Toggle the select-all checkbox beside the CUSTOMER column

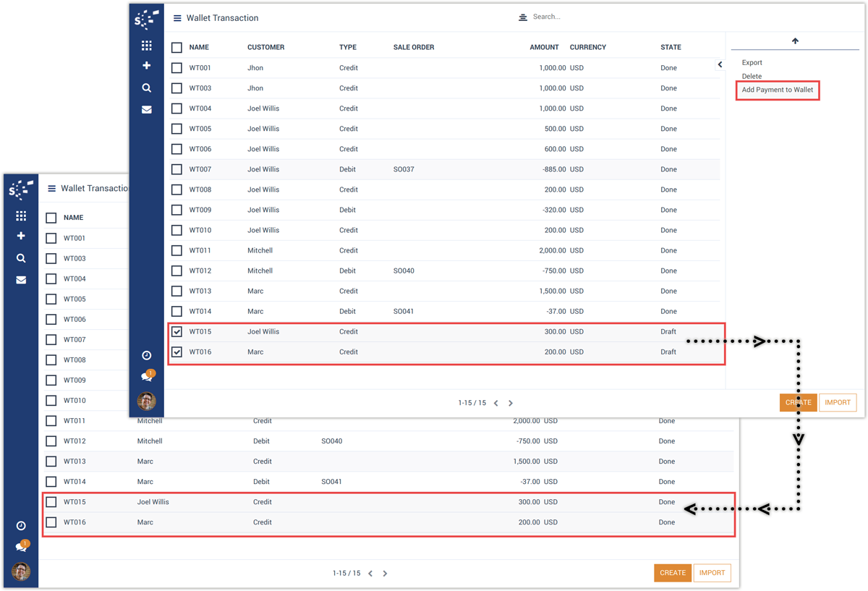tap(176, 48)
